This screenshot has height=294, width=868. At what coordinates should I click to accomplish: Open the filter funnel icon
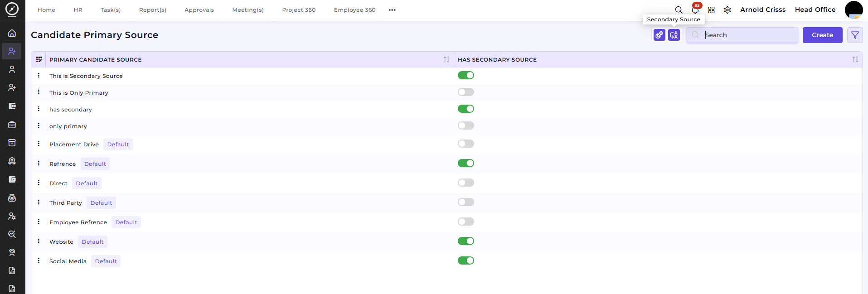(855, 35)
